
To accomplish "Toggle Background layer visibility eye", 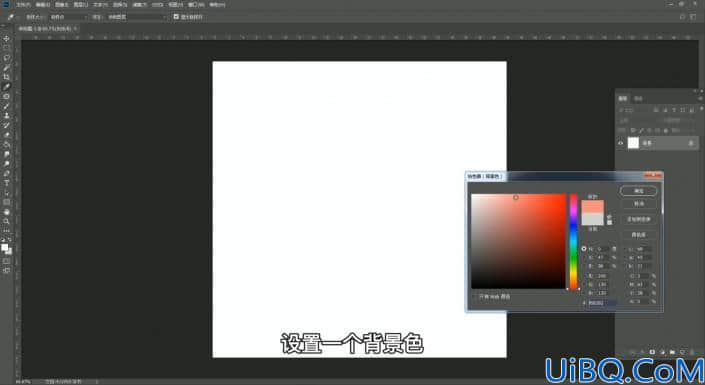I will point(621,143).
